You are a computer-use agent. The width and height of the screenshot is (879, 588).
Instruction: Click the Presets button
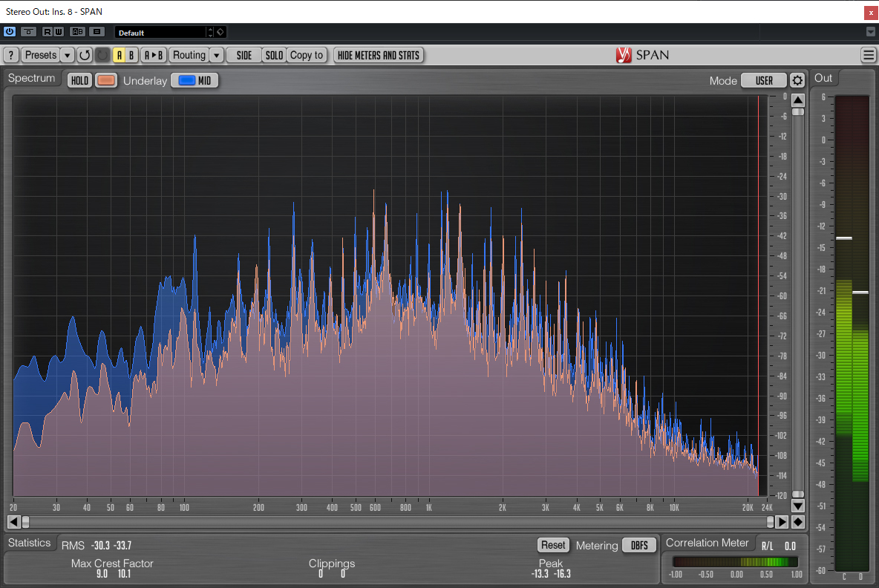[41, 55]
